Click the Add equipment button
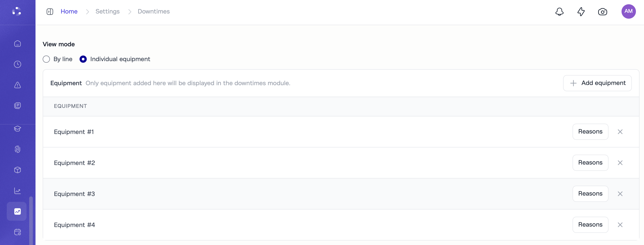The width and height of the screenshot is (644, 245). [597, 83]
